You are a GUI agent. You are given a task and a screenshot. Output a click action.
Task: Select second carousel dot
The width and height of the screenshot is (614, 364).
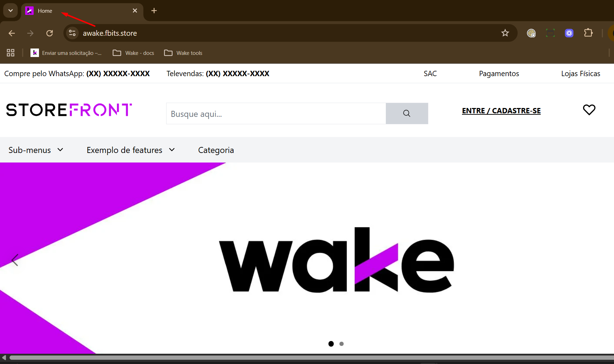pyautogui.click(x=342, y=344)
